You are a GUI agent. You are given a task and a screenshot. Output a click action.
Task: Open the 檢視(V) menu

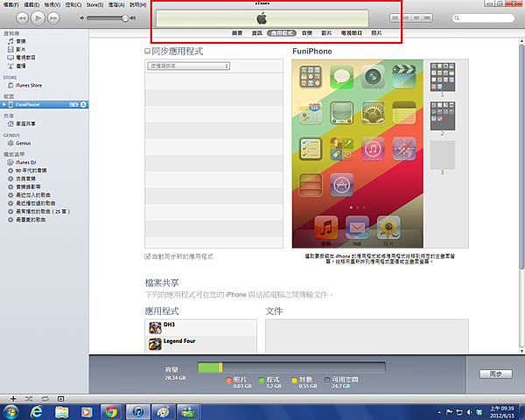tap(52, 5)
